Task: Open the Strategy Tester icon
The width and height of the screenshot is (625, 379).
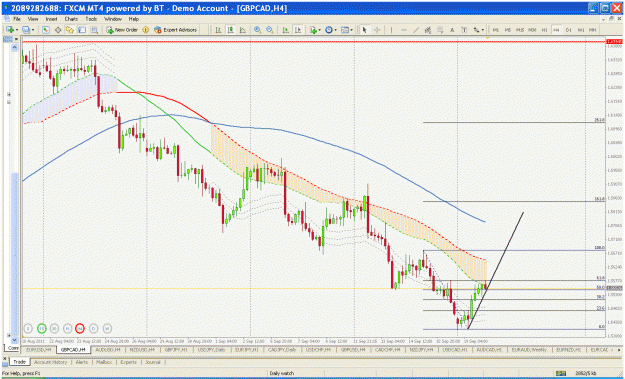Action: 94,30
